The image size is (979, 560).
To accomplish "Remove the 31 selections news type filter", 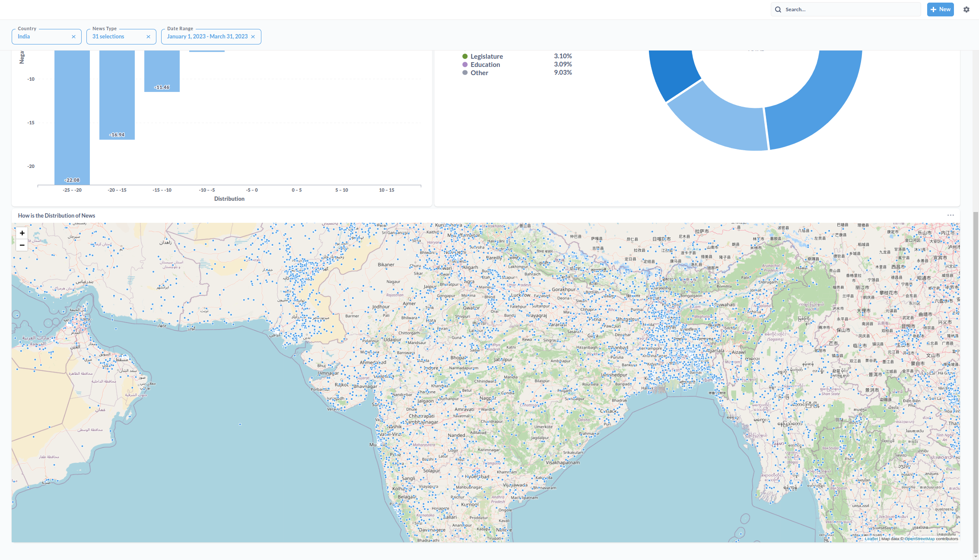I will 149,36.
